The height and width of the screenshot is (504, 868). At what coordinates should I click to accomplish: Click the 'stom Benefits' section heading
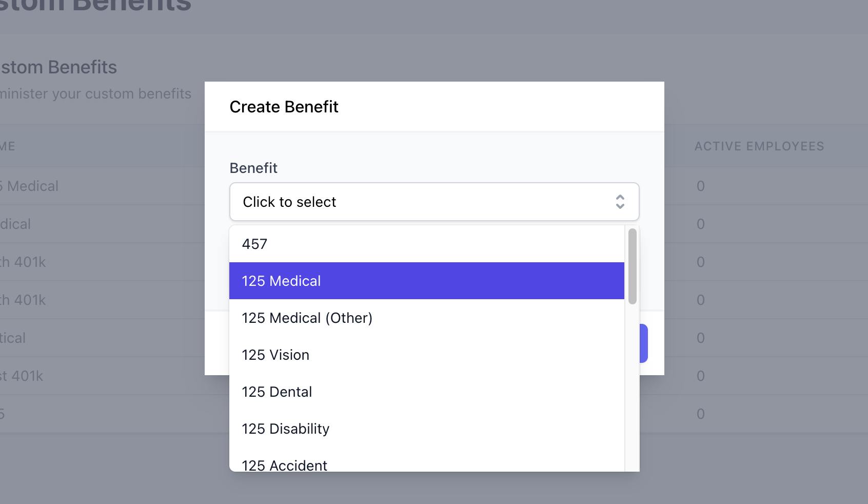pos(58,67)
